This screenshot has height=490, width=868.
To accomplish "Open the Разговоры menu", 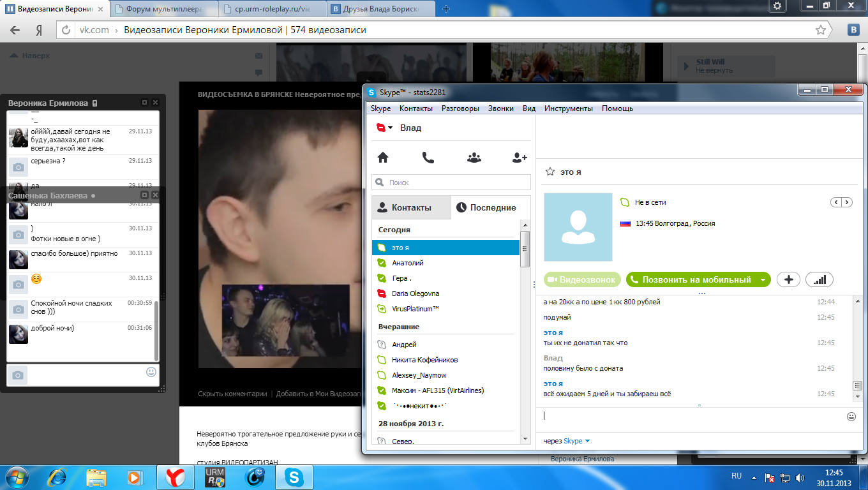I will 460,108.
